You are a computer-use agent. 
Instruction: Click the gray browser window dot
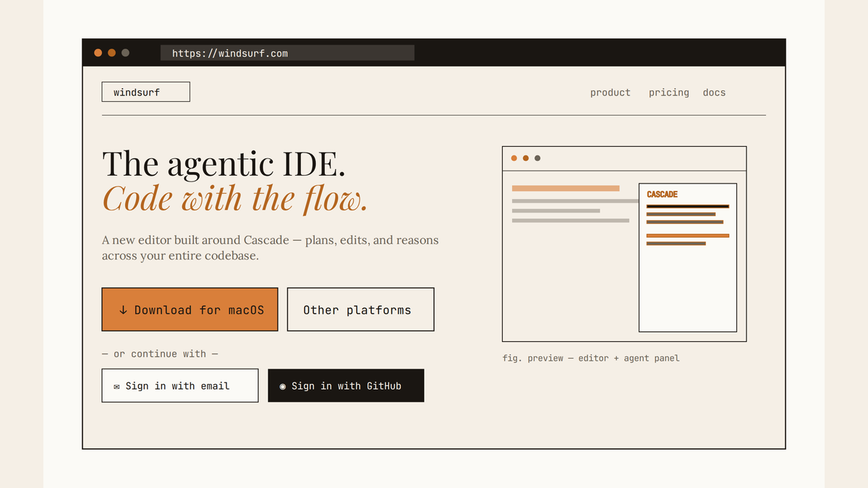click(x=125, y=53)
